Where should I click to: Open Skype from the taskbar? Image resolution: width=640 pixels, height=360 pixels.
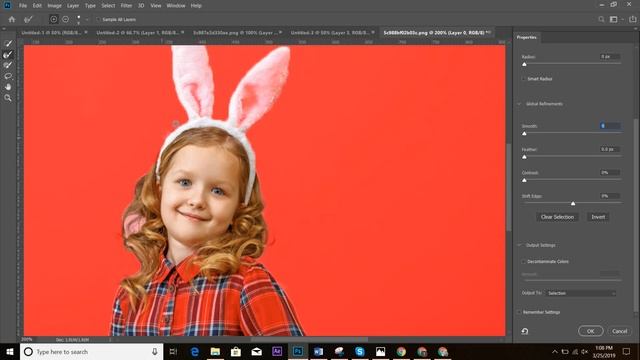[x=360, y=351]
